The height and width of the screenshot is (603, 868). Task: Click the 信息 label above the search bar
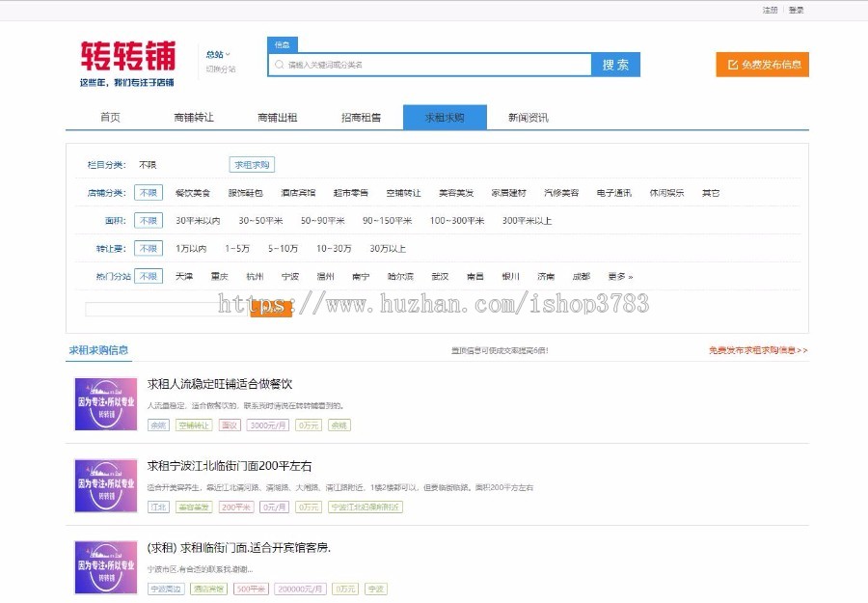click(283, 43)
